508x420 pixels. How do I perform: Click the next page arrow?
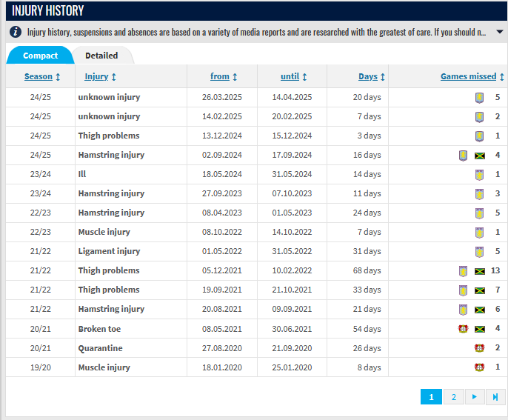[x=475, y=397]
